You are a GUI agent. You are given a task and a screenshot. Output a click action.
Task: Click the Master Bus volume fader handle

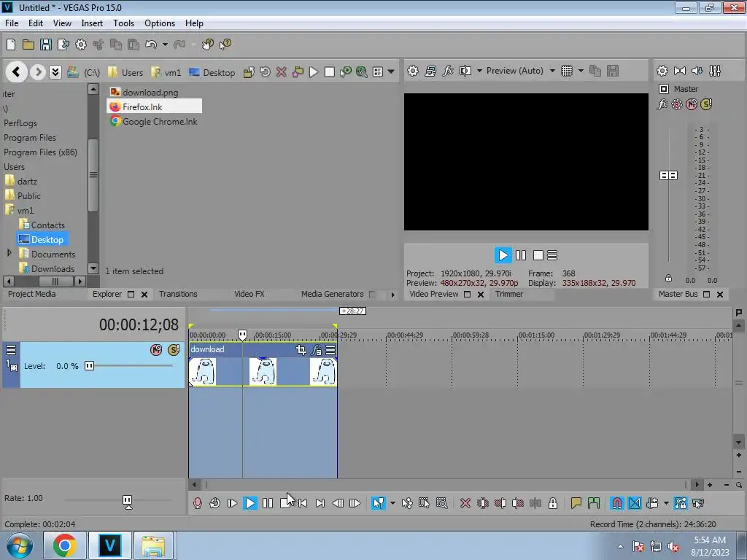pos(668,175)
